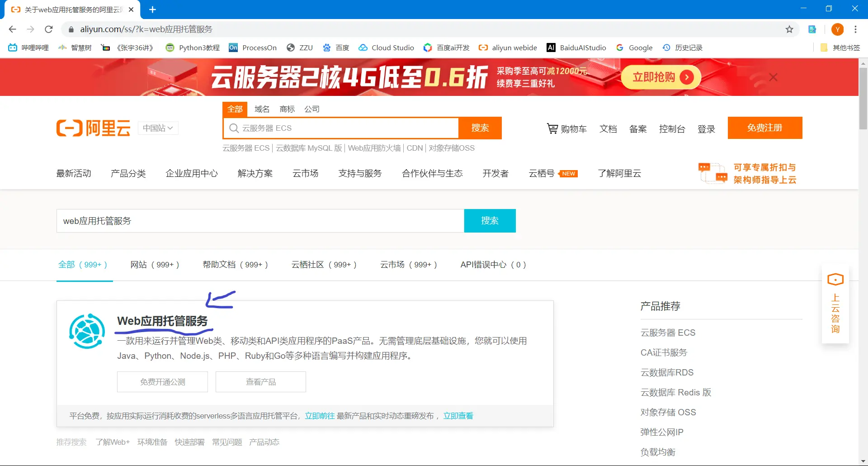The image size is (868, 466).
Task: Open the 控制台 console link
Action: (672, 129)
